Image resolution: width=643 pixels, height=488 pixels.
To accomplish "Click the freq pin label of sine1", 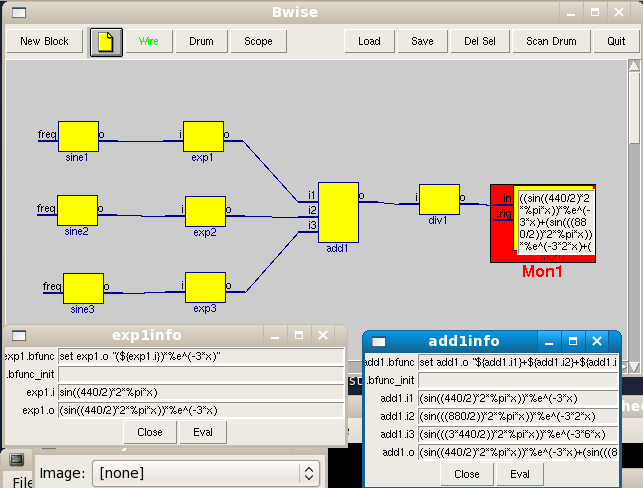I will (47, 134).
